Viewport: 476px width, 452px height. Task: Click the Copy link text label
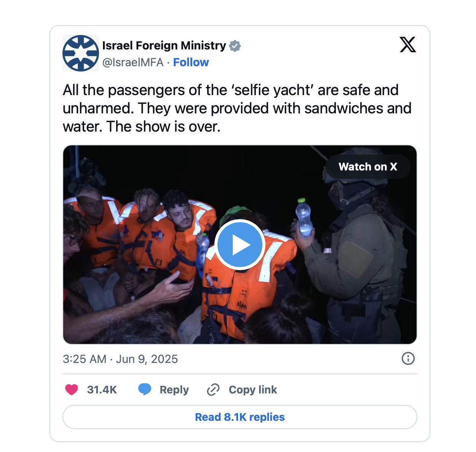coord(253,390)
